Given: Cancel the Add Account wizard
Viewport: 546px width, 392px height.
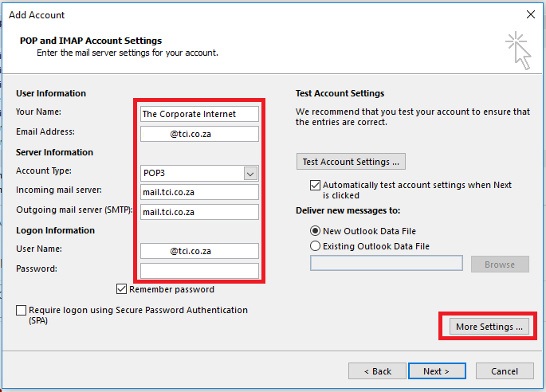Looking at the screenshot, I should (505, 371).
